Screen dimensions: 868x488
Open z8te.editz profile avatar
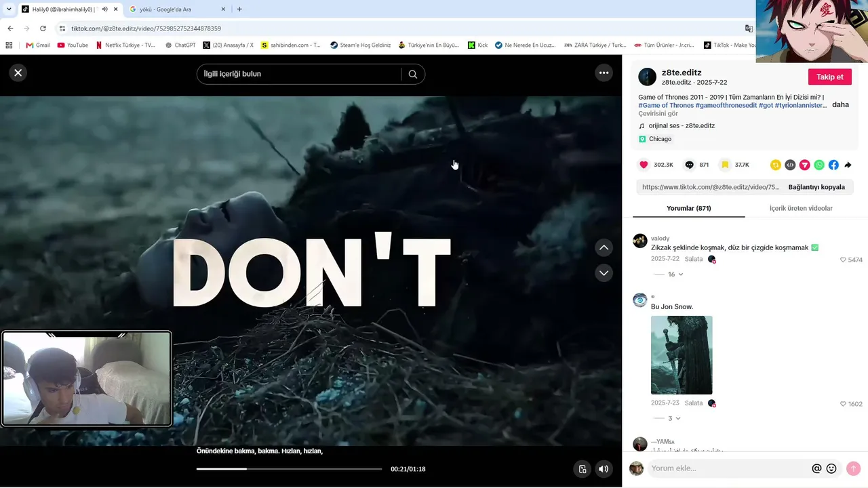[x=648, y=77]
